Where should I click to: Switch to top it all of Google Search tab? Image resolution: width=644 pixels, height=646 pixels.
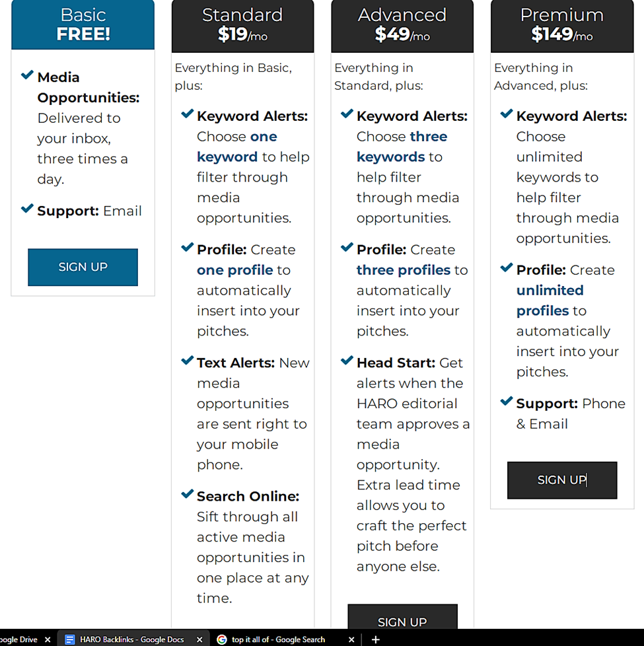(x=278, y=639)
